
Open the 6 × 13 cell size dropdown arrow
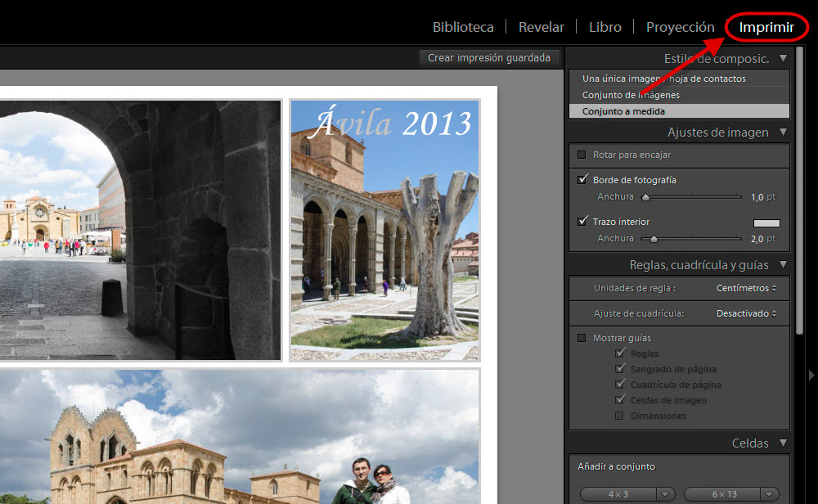point(770,494)
